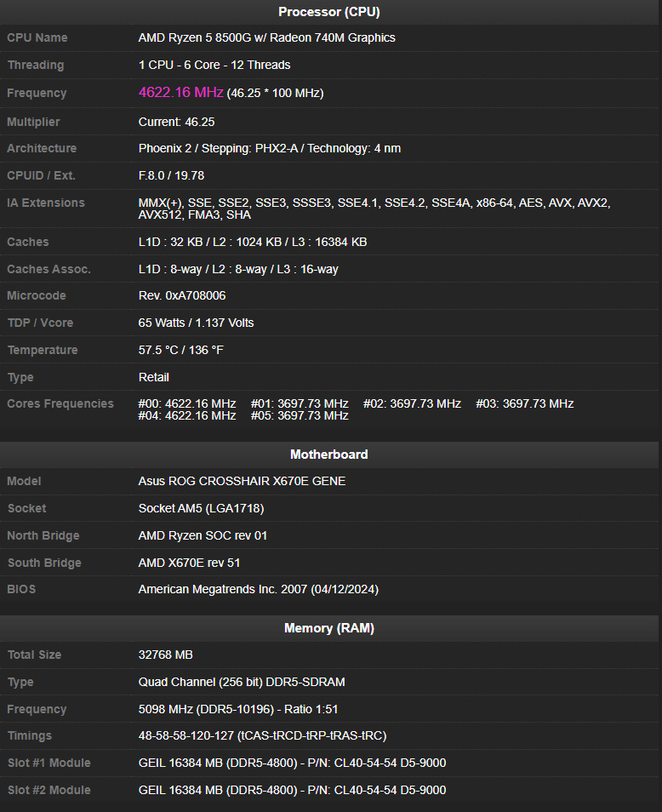
Task: Click the Motherboard section header
Action: 329,455
